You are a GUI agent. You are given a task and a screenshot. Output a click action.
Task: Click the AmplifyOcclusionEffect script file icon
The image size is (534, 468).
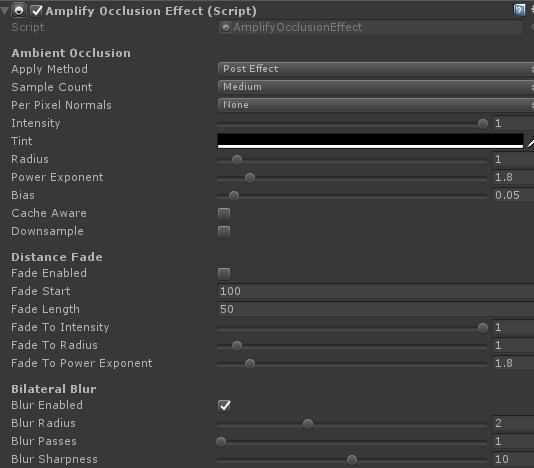[225, 27]
